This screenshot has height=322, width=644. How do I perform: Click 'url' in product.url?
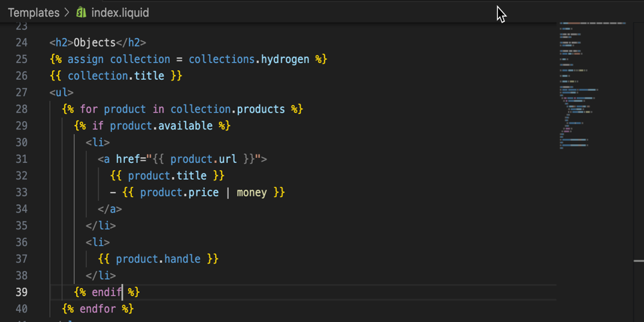(228, 159)
